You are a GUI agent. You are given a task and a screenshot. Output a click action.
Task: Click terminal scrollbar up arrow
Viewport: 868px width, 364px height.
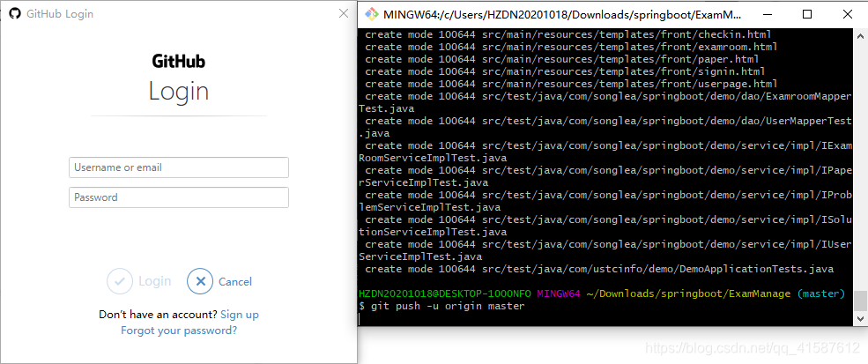coord(861,34)
